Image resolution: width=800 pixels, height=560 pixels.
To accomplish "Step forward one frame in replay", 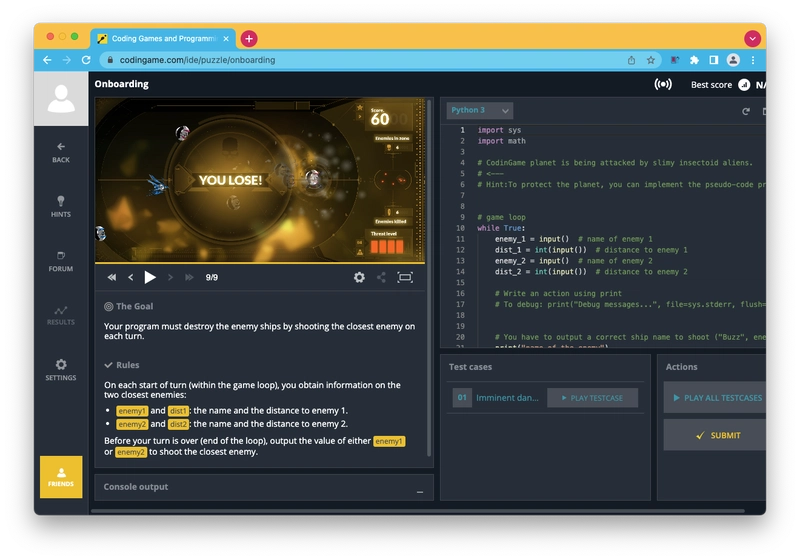I will click(170, 277).
